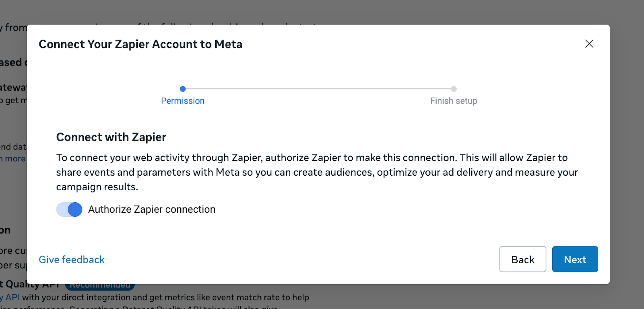Disable the Authorize Zapier connection toggle
The image size is (644, 309).
click(69, 209)
